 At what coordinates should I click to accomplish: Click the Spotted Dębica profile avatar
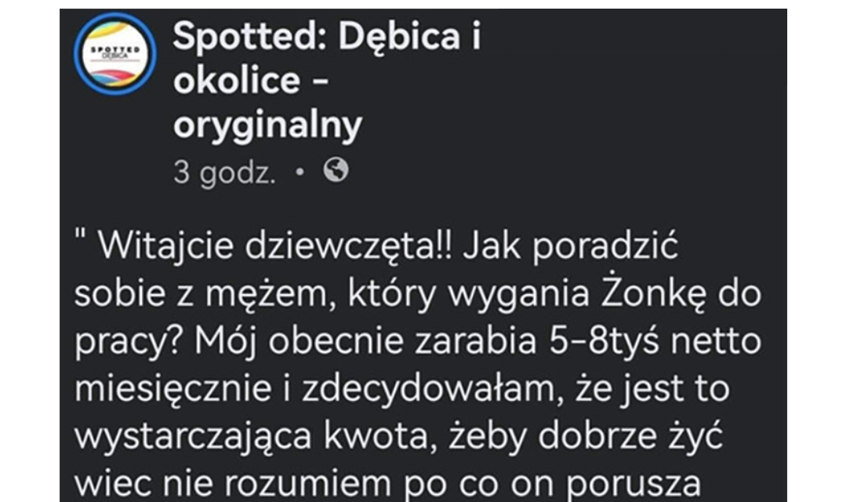coord(114,54)
